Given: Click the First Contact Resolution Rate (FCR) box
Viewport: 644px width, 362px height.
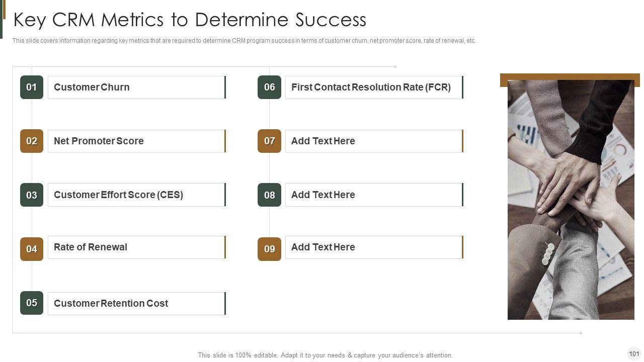Looking at the screenshot, I should [x=374, y=87].
